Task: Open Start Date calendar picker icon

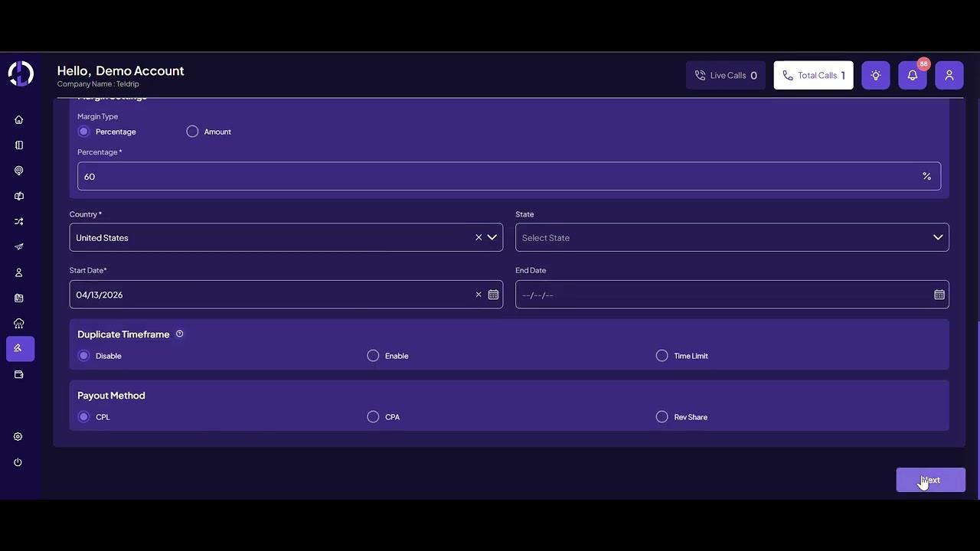Action: click(493, 295)
